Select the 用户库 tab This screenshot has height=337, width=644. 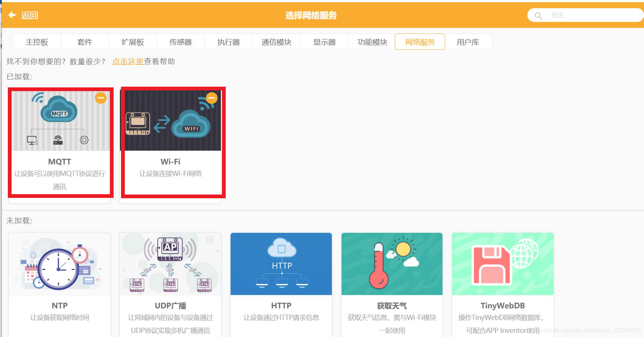point(467,42)
